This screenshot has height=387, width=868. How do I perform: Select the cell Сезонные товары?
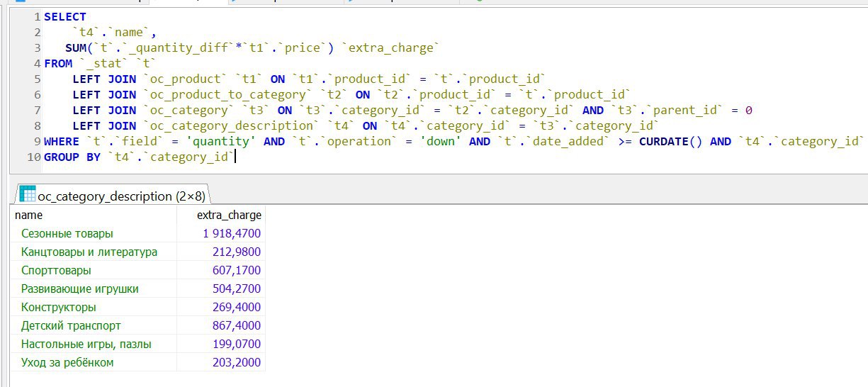point(94,233)
